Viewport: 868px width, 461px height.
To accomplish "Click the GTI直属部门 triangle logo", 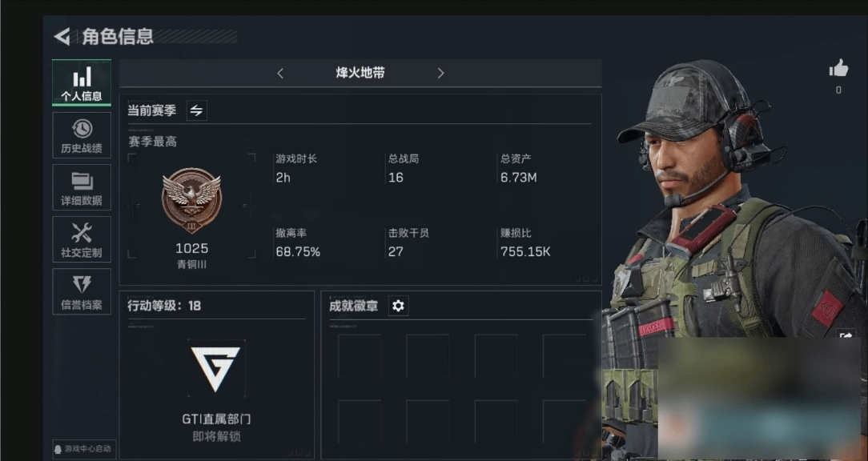I will point(216,368).
